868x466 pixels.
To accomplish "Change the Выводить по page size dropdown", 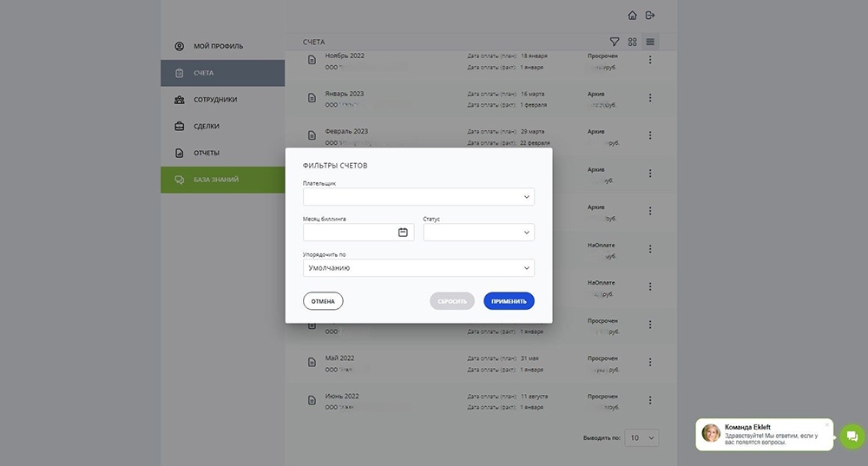I will tap(641, 437).
